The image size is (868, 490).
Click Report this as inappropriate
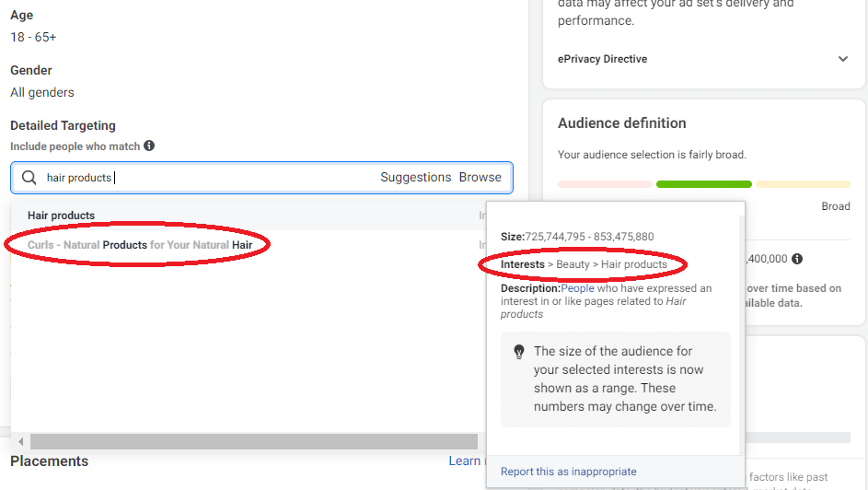click(x=568, y=472)
